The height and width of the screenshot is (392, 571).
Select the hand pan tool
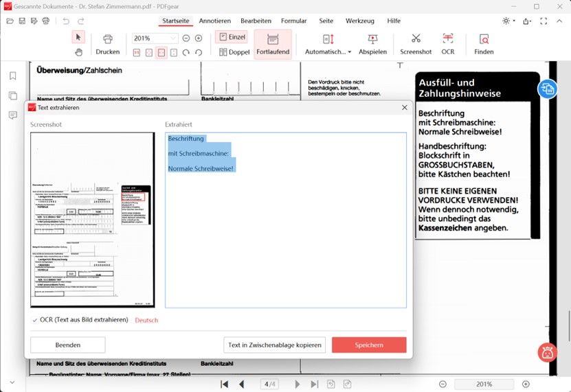pyautogui.click(x=78, y=52)
